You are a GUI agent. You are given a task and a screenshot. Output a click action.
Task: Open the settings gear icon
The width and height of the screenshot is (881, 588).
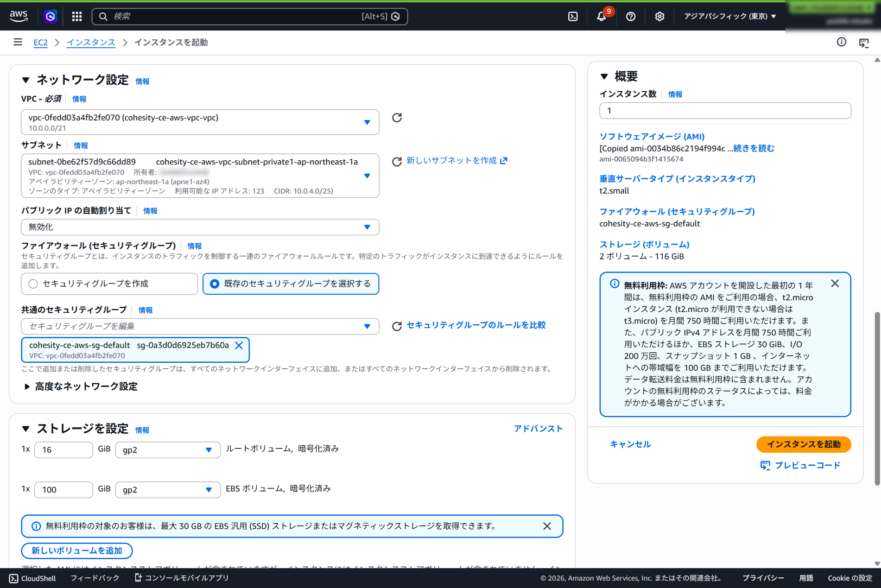(659, 16)
